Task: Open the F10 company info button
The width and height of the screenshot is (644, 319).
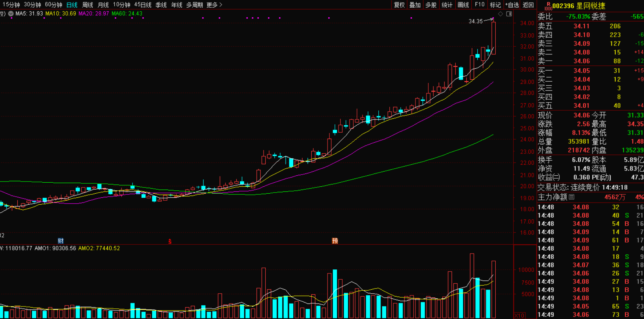Action: click(x=479, y=5)
